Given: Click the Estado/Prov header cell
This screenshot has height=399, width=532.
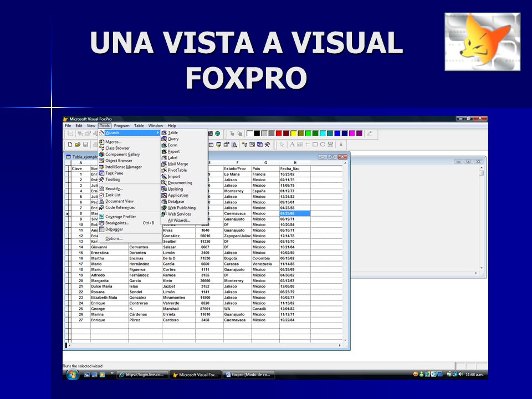Looking at the screenshot, I should tap(237, 168).
